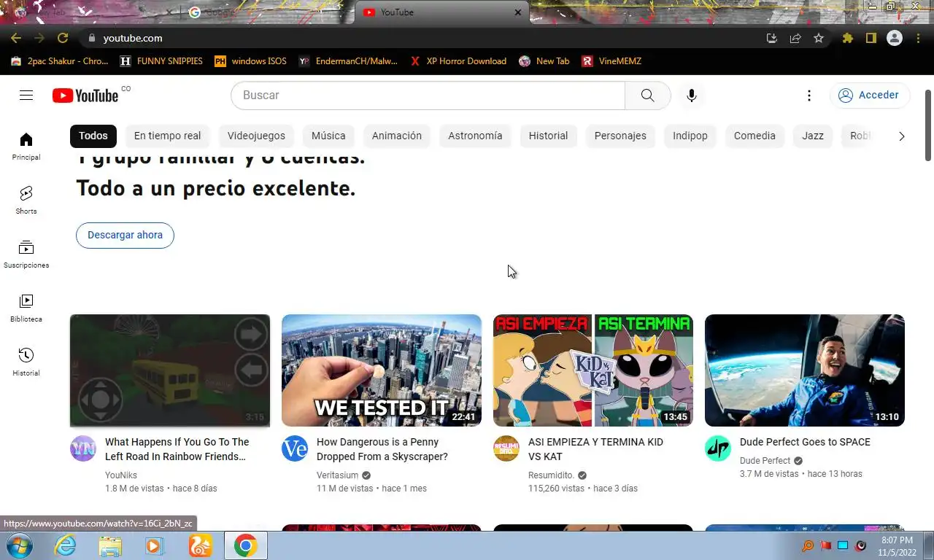Open the FUNNY SNIPPIES bookmark
Screen dimensions: 934x560
pos(161,61)
